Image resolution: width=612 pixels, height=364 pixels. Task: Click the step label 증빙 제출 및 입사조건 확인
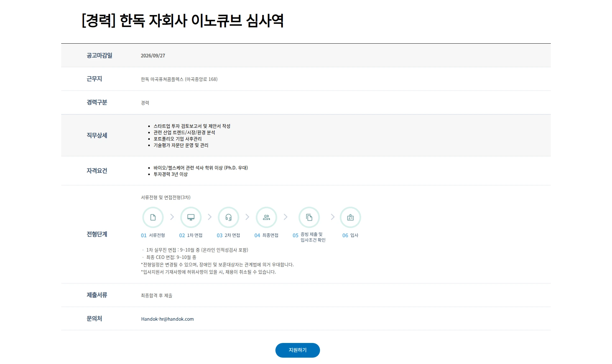[x=313, y=237]
